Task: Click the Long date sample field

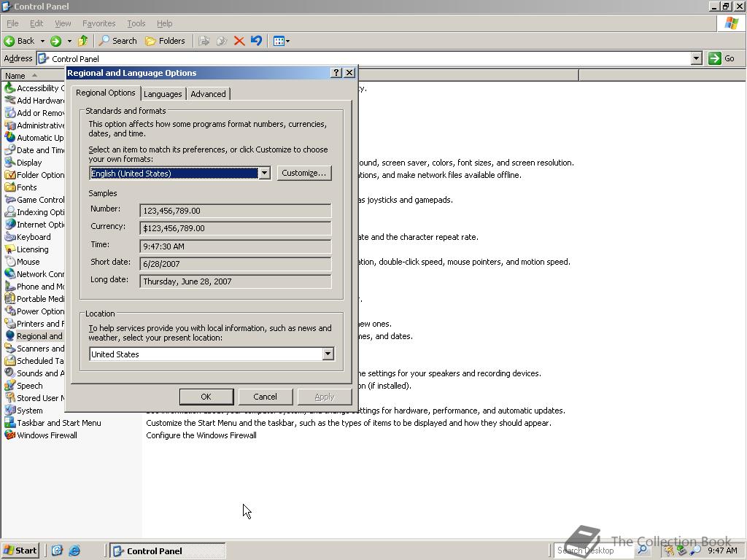Action: [x=236, y=281]
